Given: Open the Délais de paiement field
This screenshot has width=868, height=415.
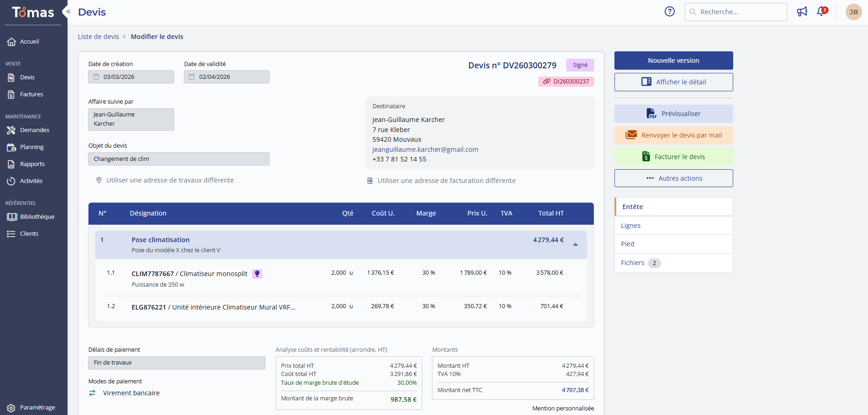Looking at the screenshot, I should (177, 363).
